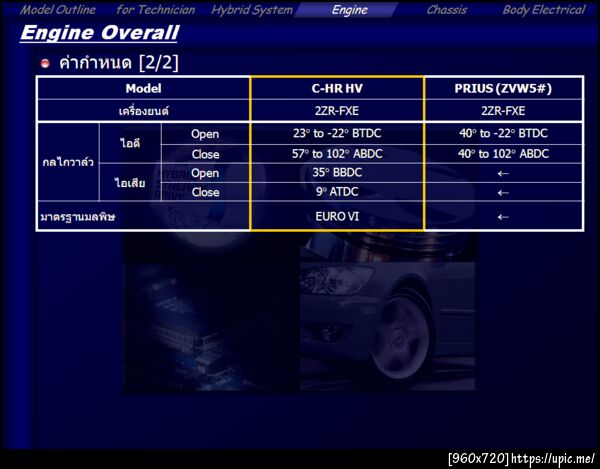
Task: Click the red bullet beside ค่ากำหนด
Action: click(x=45, y=63)
